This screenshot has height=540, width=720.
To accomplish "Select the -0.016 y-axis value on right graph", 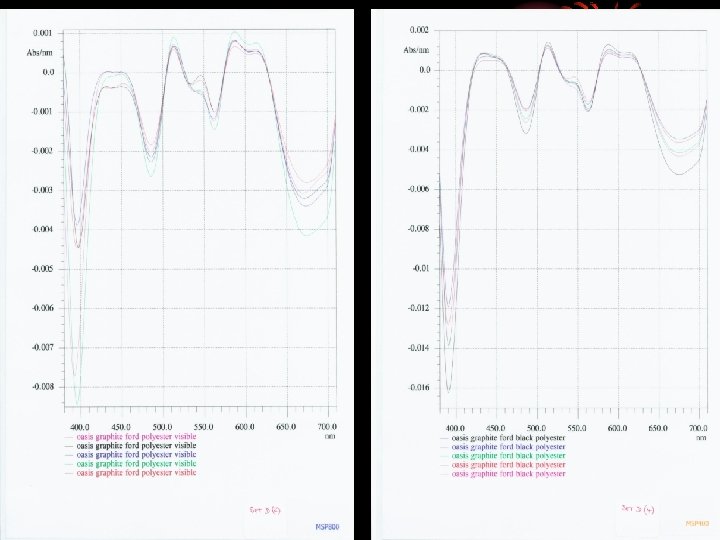I will pos(419,388).
